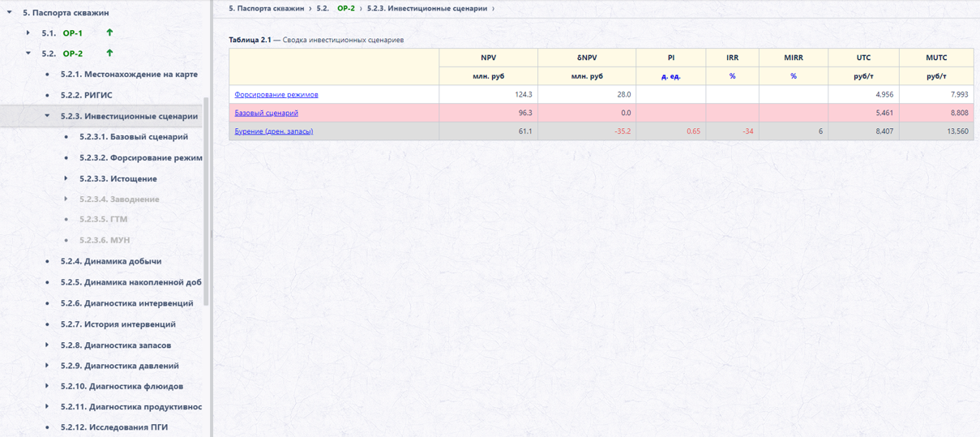Click the MUTC value 7,993

coord(958,95)
